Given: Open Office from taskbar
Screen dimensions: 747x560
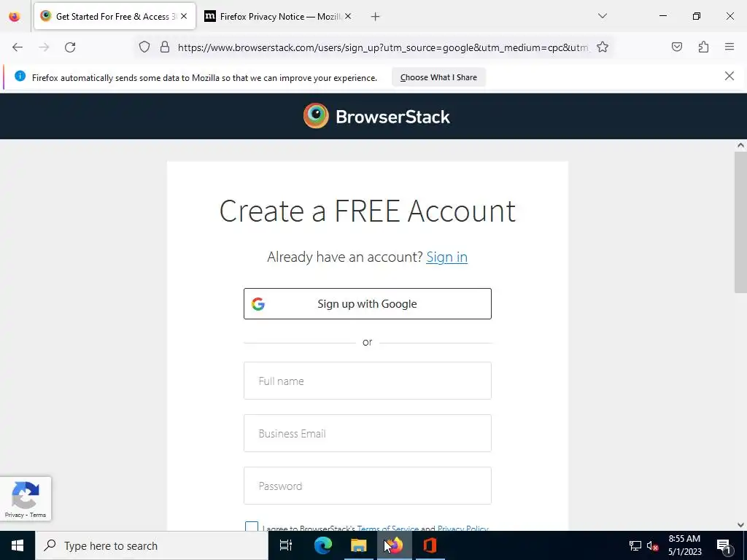Looking at the screenshot, I should coord(430,545).
